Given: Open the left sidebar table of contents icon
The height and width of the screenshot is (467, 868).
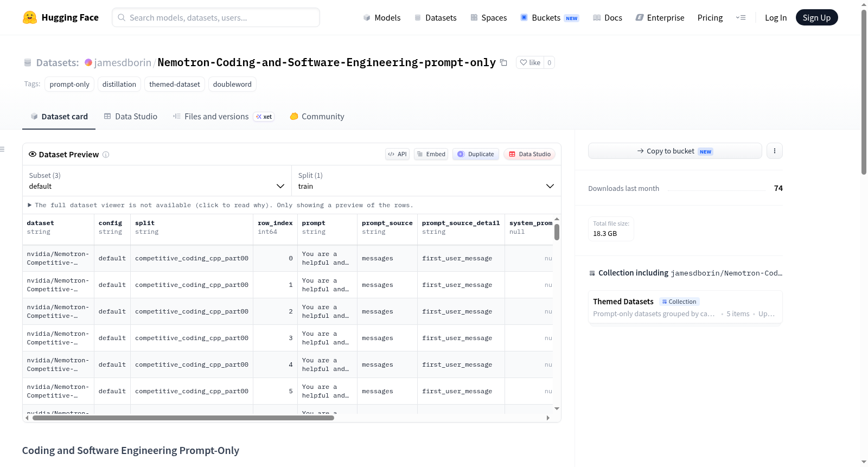Looking at the screenshot, I should tap(3, 149).
